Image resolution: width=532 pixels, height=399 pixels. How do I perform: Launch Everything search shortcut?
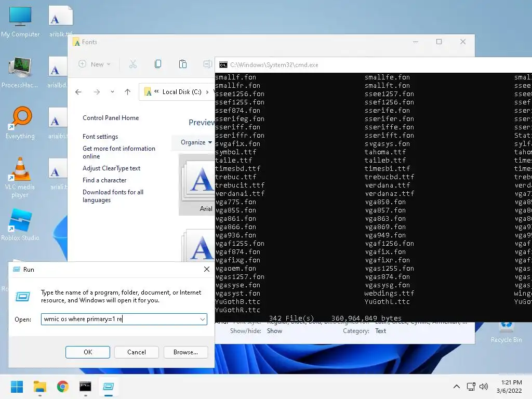click(x=20, y=123)
